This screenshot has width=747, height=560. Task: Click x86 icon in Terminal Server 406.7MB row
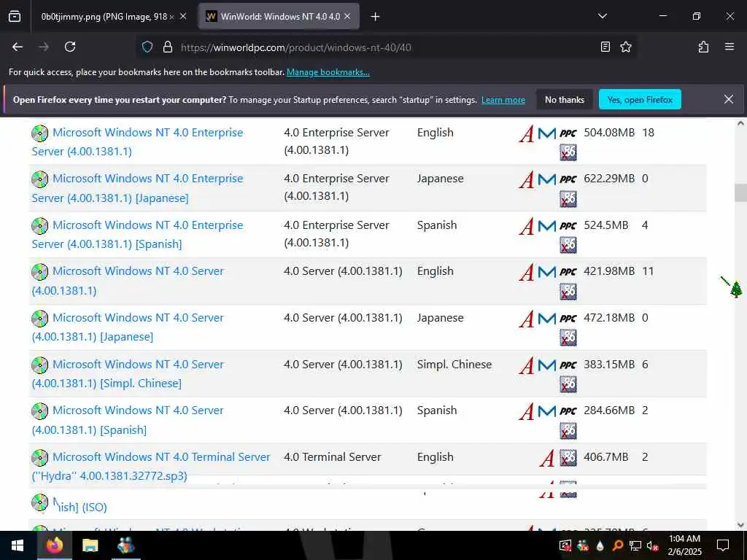pyautogui.click(x=568, y=458)
